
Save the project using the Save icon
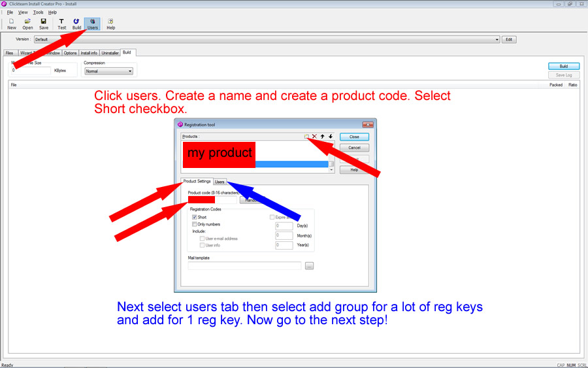tap(43, 24)
